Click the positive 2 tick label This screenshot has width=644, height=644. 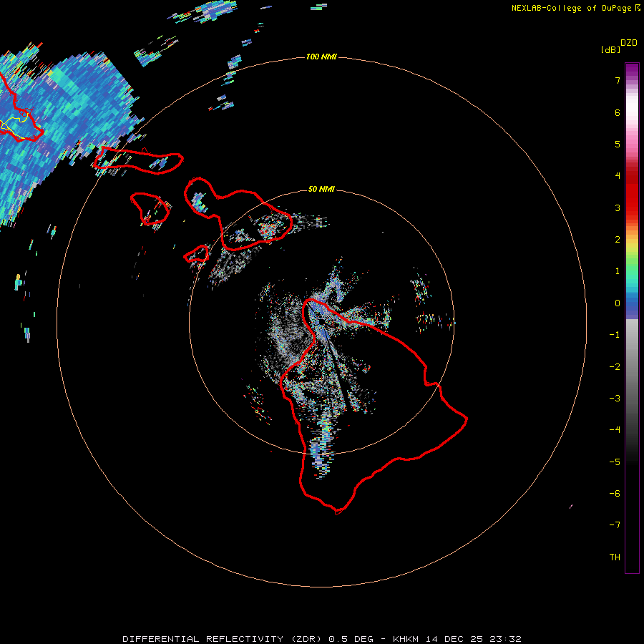(618, 240)
